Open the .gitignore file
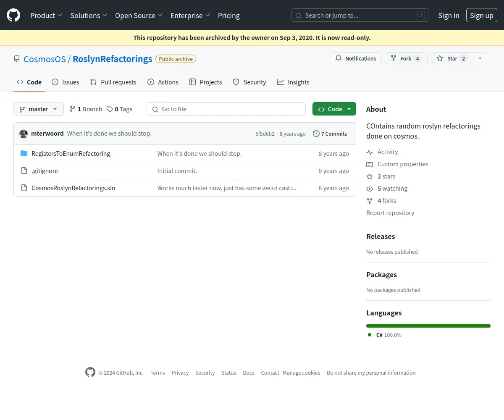This screenshot has width=504, height=420. 45,171
